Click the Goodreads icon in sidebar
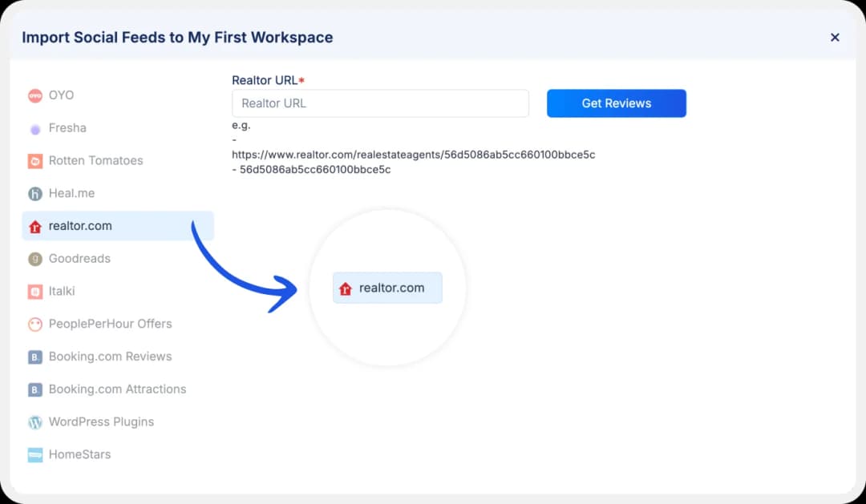Image resolution: width=866 pixels, height=504 pixels. (x=34, y=259)
